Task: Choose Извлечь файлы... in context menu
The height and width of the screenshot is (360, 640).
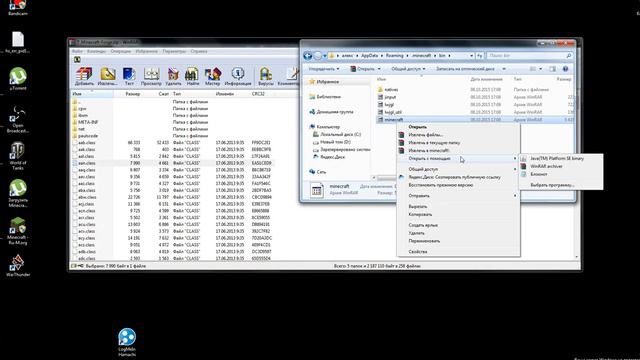Action: point(458,135)
